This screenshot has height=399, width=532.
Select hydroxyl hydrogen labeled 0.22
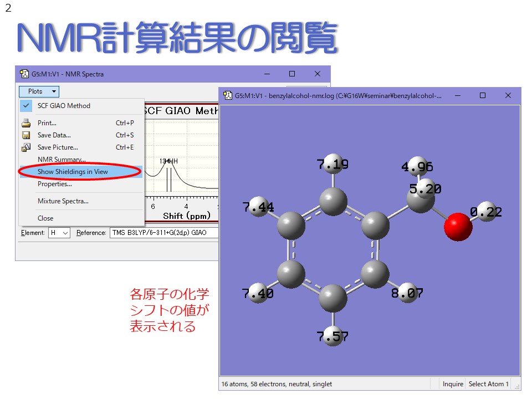487,212
